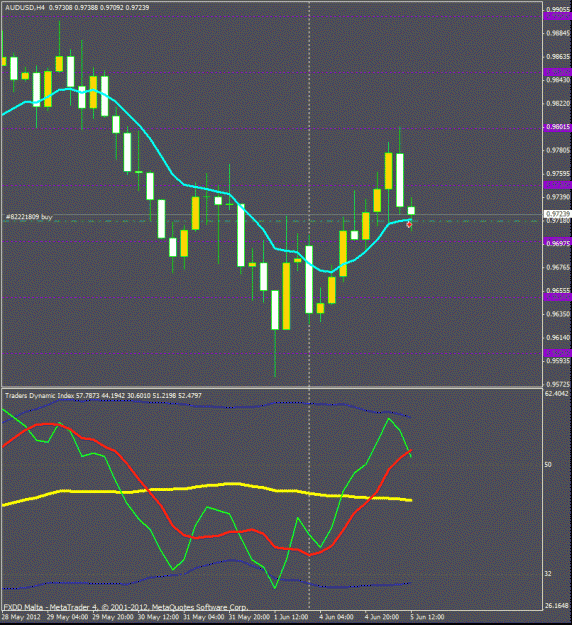Click the 50 level on indicator scale
The height and width of the screenshot is (625, 572).
(x=548, y=465)
